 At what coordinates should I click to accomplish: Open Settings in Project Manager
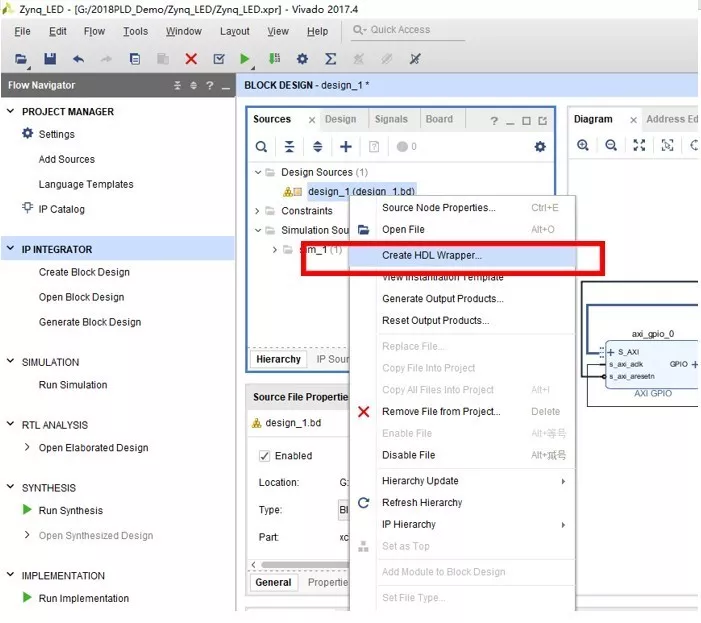[56, 134]
